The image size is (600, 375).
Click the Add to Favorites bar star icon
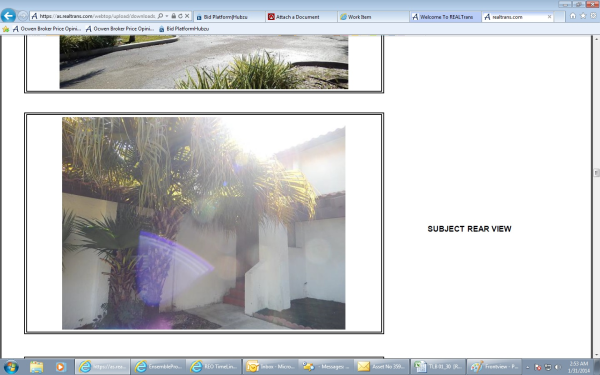[6, 29]
